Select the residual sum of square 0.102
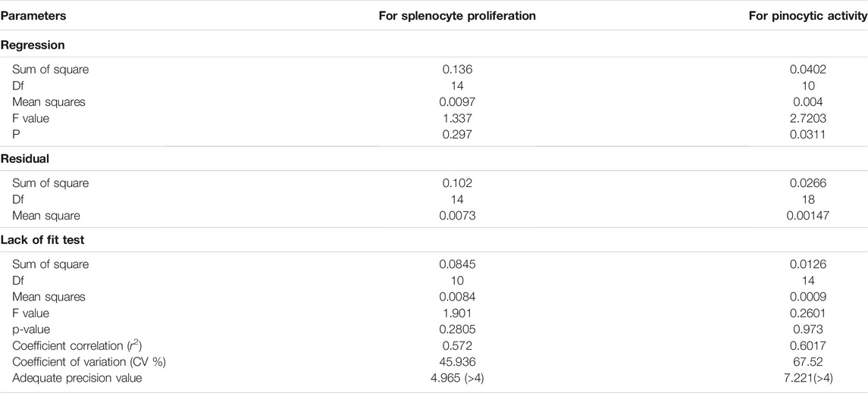 click(457, 183)
